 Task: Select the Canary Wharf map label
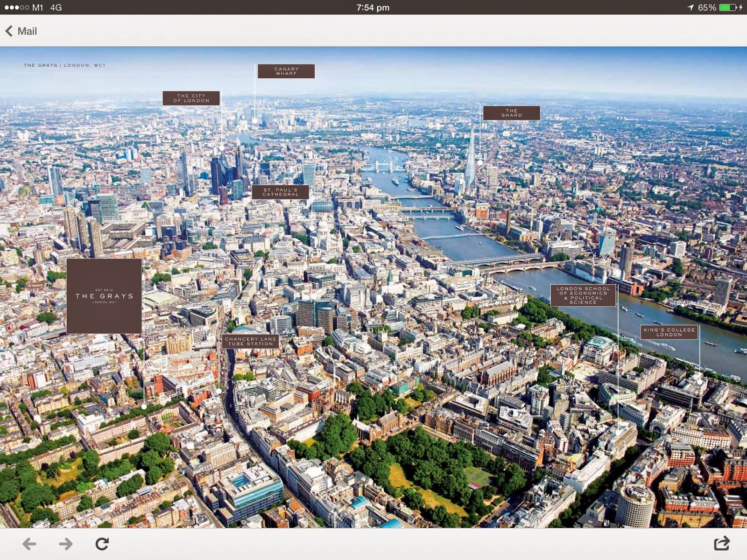[286, 71]
